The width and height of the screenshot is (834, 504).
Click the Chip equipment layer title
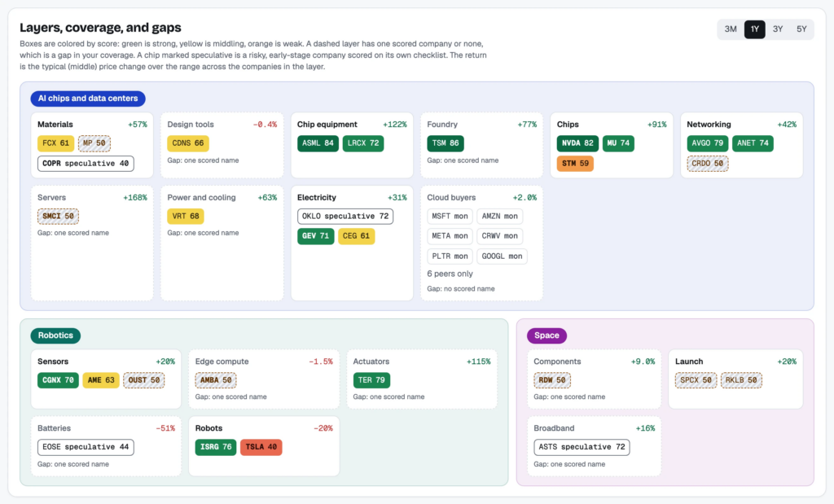[x=327, y=125]
